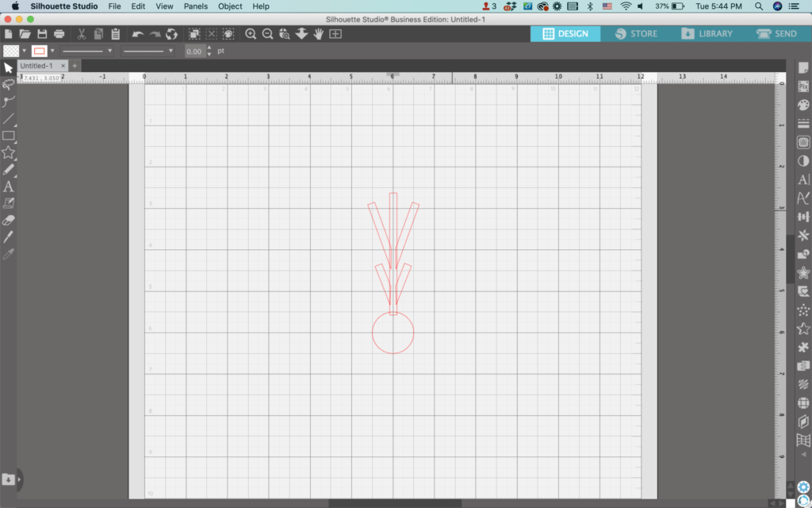Open the Rhinestones dotted star panel

[x=803, y=310]
